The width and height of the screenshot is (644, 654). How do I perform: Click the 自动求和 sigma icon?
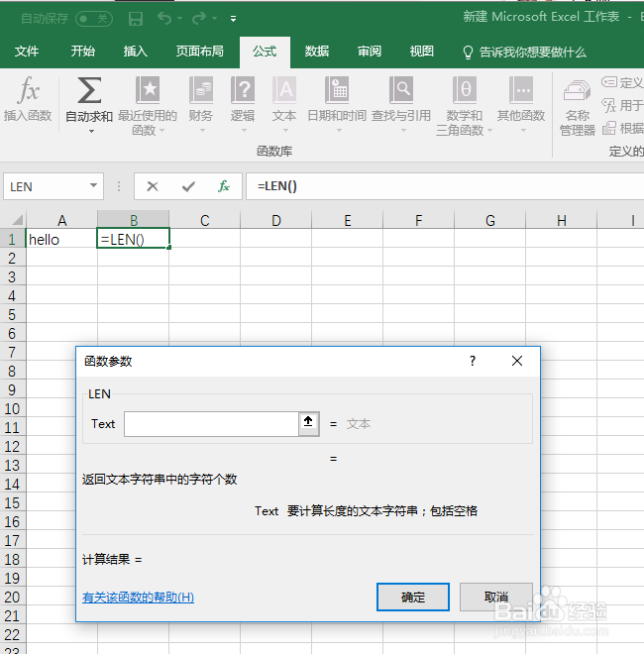(x=89, y=90)
